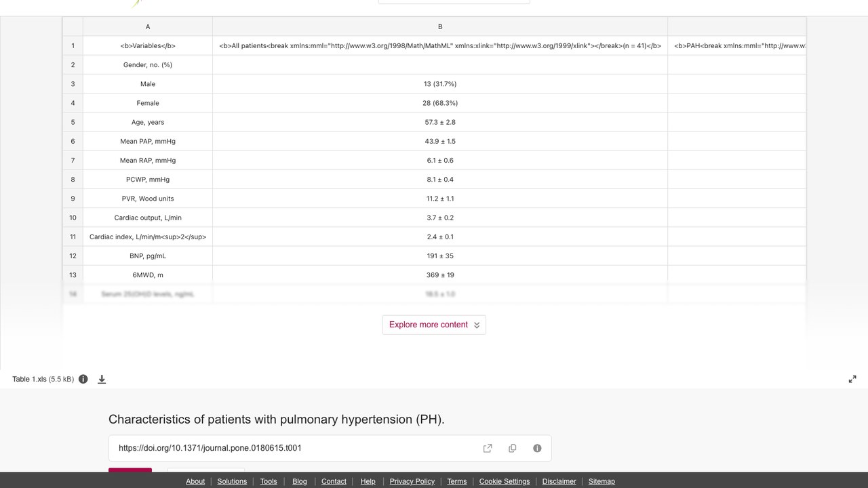Download Table 1.xls file
The image size is (868, 488).
pyautogui.click(x=102, y=379)
